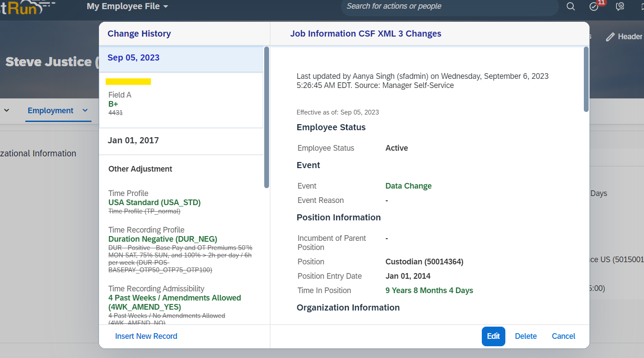Click the search magnifier icon

tap(570, 7)
